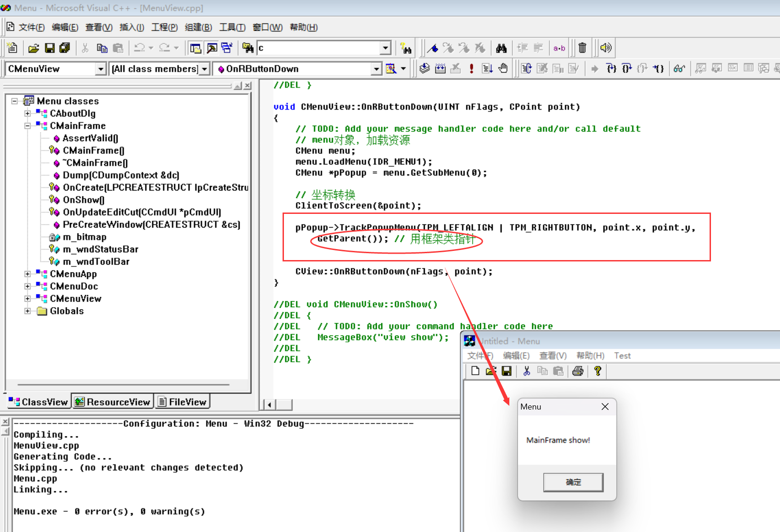Expand the CMenuApp class node
The width and height of the screenshot is (780, 532).
click(27, 274)
